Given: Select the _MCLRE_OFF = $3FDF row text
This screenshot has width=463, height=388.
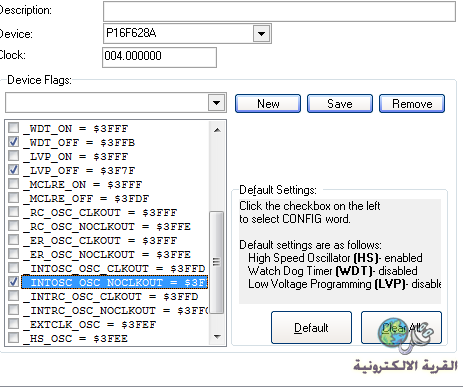Looking at the screenshot, I should click(x=86, y=198).
